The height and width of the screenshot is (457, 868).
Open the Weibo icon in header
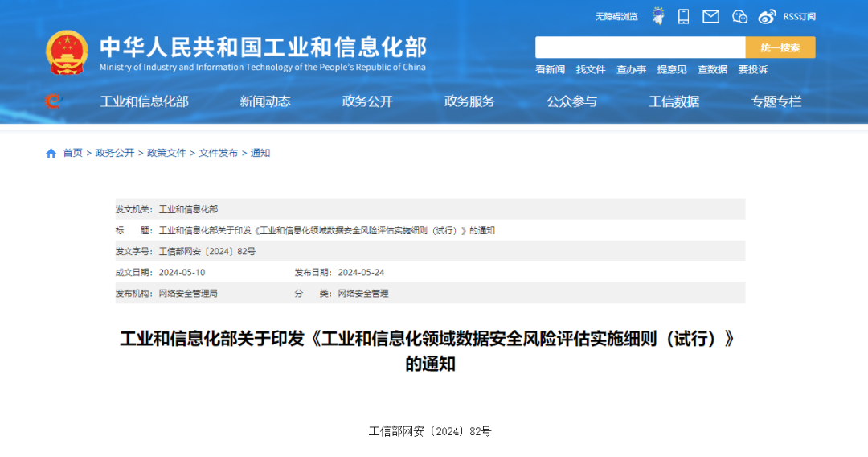point(767,16)
